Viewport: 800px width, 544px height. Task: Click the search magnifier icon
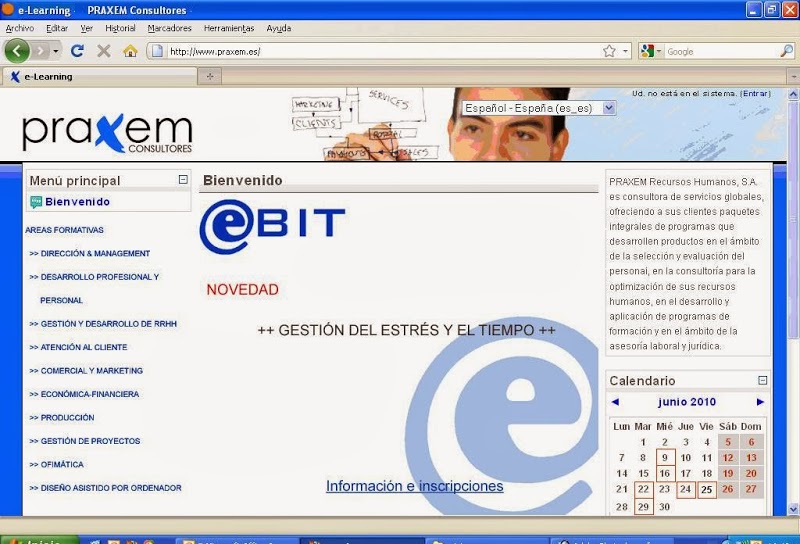tap(786, 51)
